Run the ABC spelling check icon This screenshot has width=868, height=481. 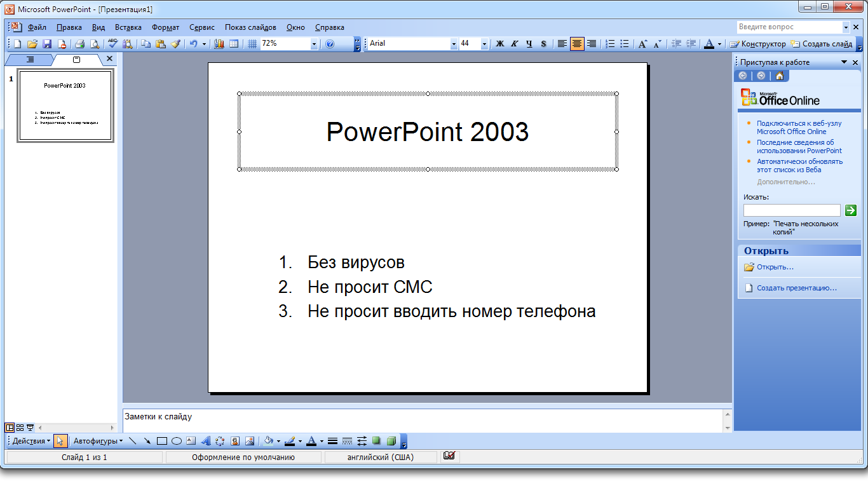tap(113, 44)
